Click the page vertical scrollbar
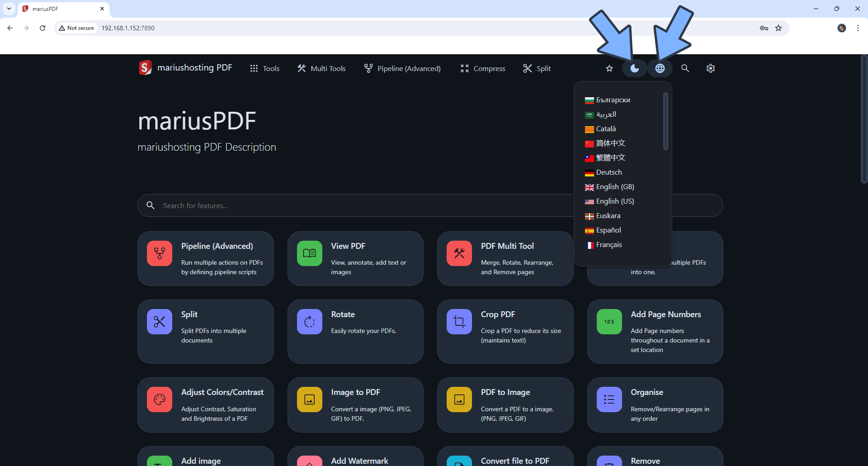Image resolution: width=868 pixels, height=466 pixels. [864, 120]
